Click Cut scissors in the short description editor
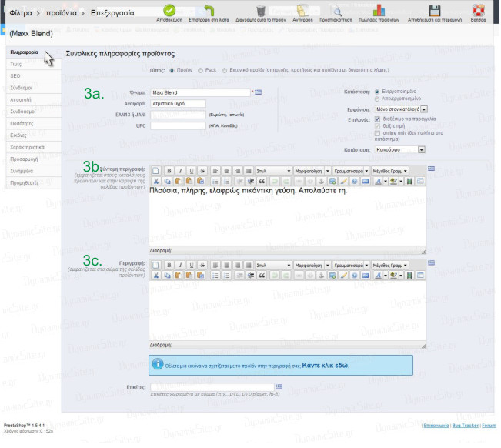501x448 pixels. pos(156,181)
